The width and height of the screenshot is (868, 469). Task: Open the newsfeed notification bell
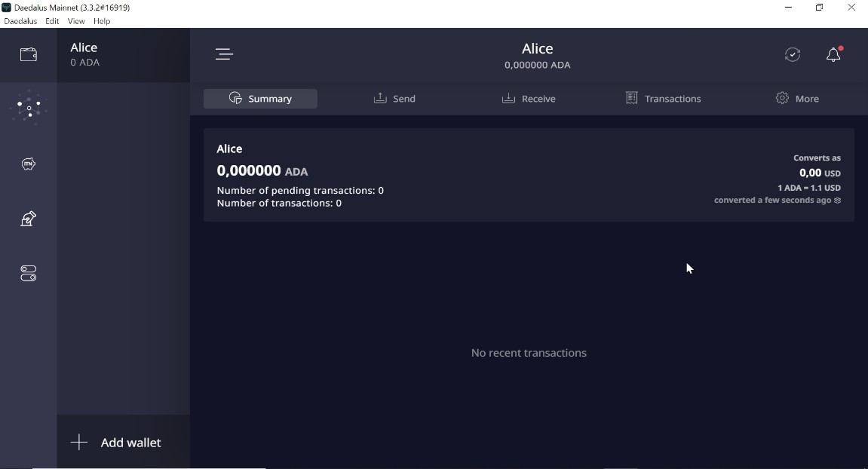tap(833, 54)
